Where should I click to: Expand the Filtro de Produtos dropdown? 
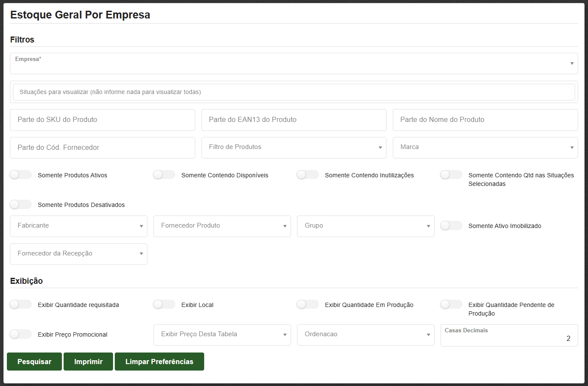[294, 147]
